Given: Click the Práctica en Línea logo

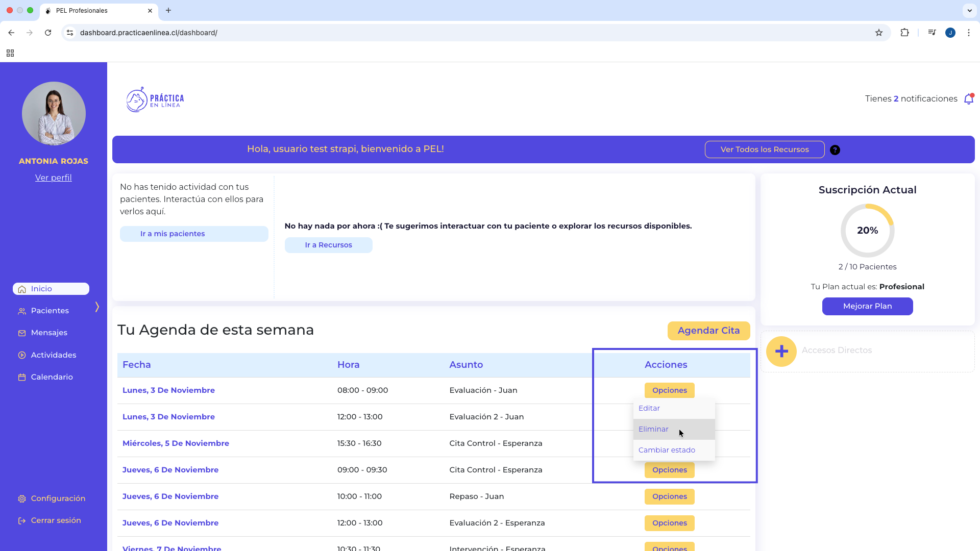Looking at the screenshot, I should coord(155,99).
